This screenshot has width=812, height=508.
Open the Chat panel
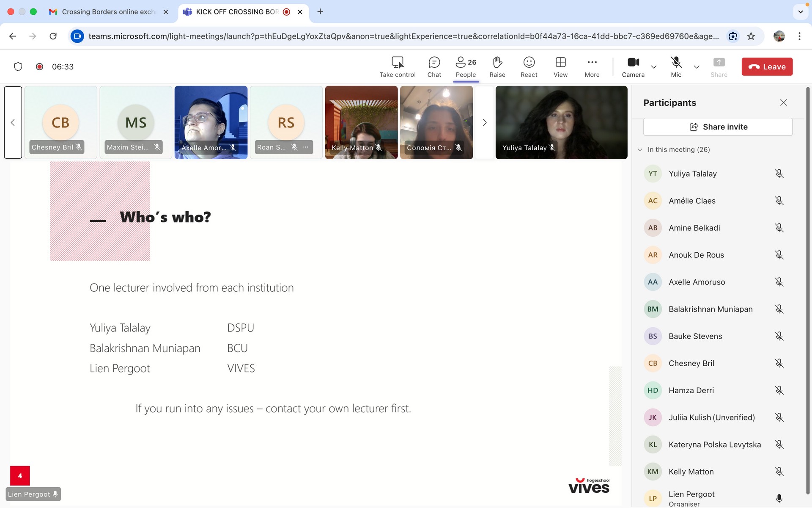[x=434, y=67]
